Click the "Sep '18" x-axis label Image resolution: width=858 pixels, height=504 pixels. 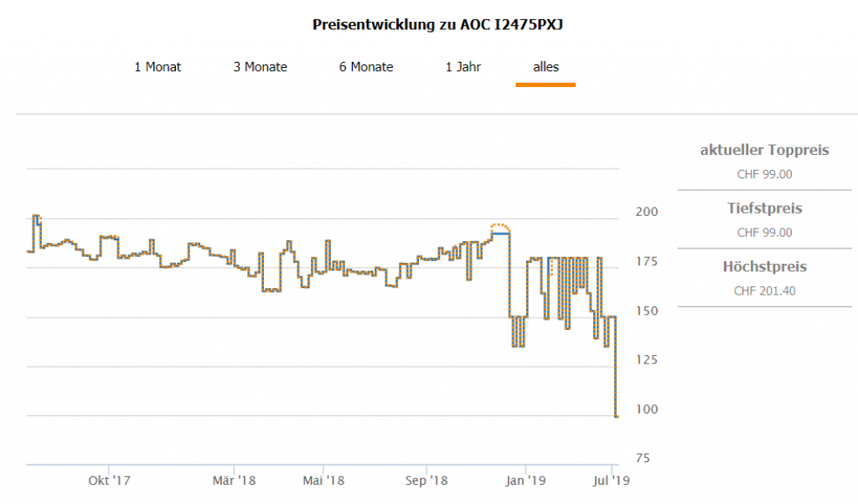426,481
